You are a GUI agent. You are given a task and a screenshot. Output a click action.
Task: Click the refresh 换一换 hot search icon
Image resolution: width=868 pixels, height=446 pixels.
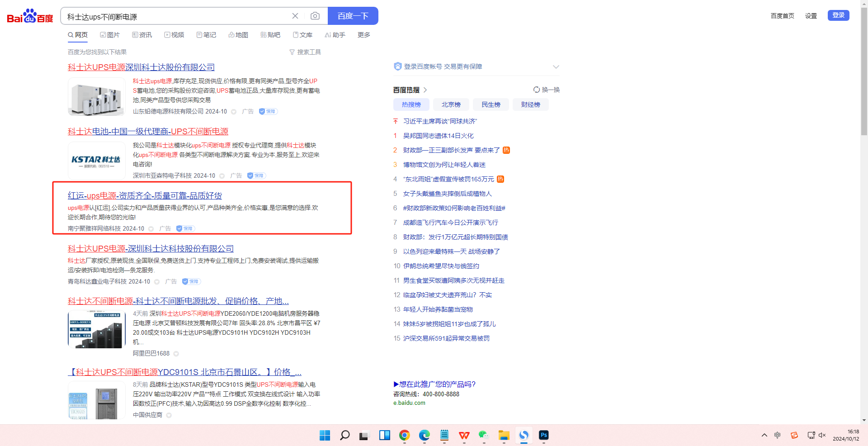tap(537, 90)
